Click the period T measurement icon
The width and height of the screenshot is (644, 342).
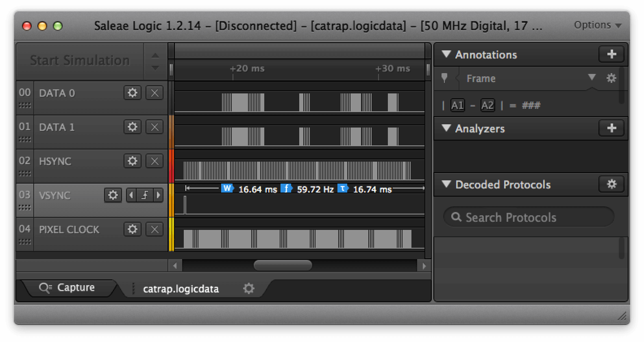[x=343, y=188]
